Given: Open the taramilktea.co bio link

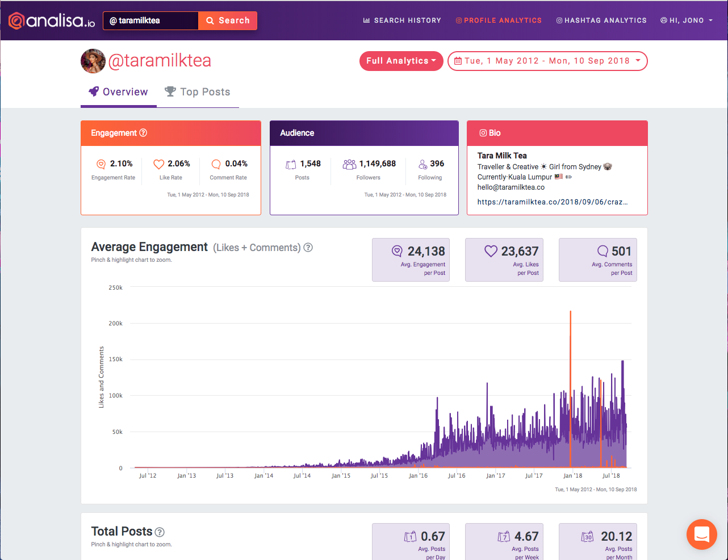Looking at the screenshot, I should tap(553, 202).
